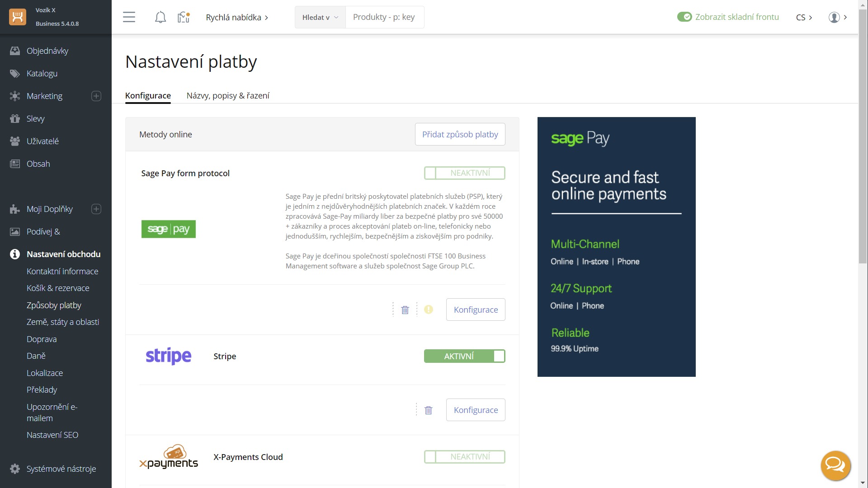Open the notifications bell icon
Viewport: 868px width, 488px height.
[x=160, y=17]
